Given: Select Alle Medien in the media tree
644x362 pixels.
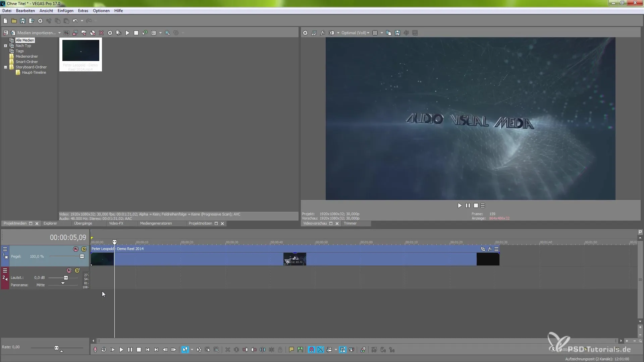Looking at the screenshot, I should pos(25,40).
